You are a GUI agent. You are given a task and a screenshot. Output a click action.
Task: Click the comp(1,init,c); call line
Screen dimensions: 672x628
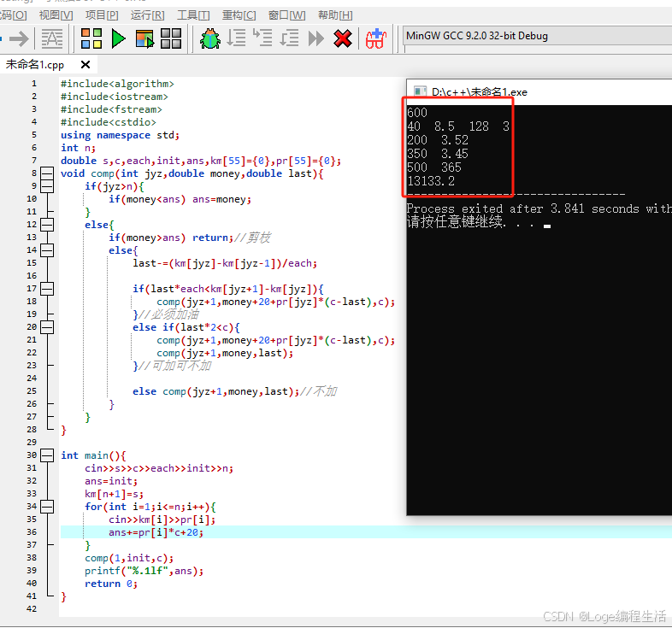point(129,558)
